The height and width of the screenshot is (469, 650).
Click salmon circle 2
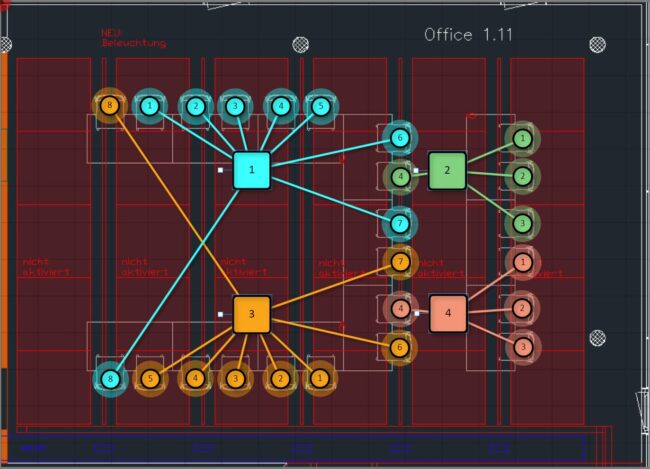coord(522,309)
